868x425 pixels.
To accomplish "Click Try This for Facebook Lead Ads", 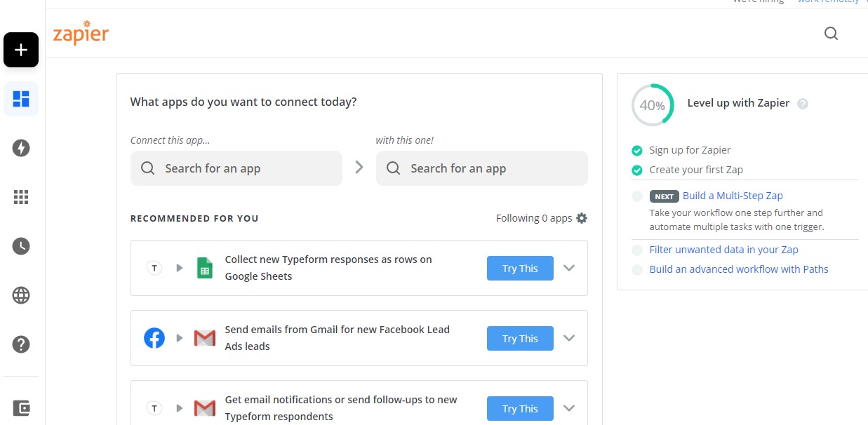I will pos(520,339).
